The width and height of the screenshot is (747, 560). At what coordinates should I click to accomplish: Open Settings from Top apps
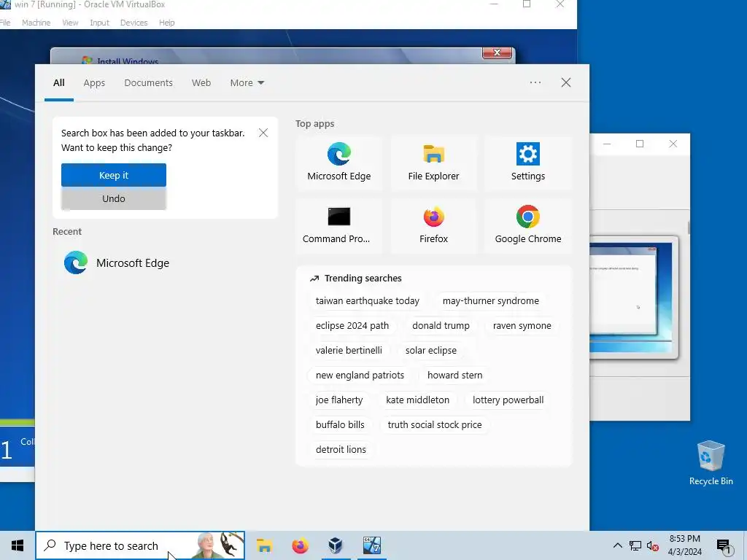[528, 163]
